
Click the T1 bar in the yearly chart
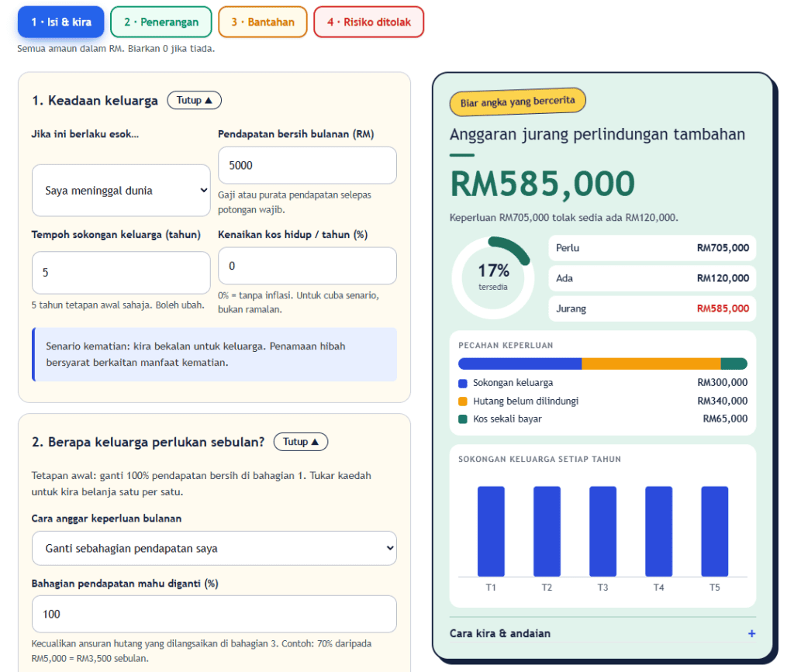[x=491, y=532]
